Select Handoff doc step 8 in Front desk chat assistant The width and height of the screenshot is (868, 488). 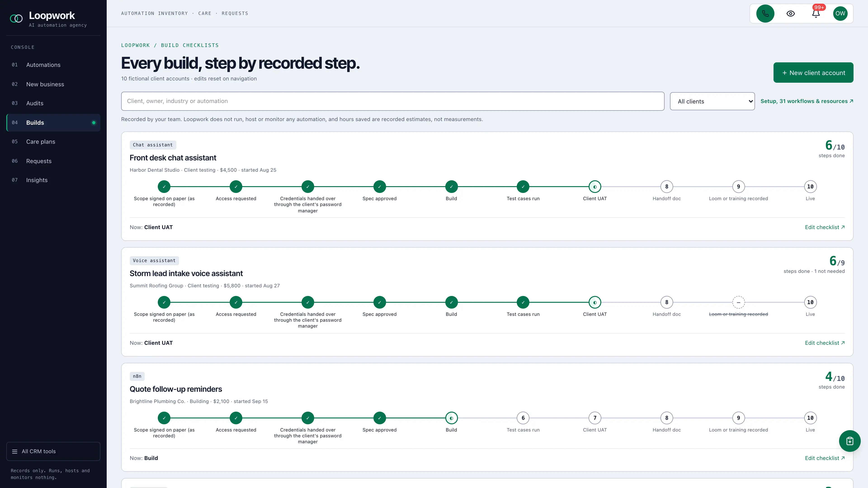coord(667,187)
